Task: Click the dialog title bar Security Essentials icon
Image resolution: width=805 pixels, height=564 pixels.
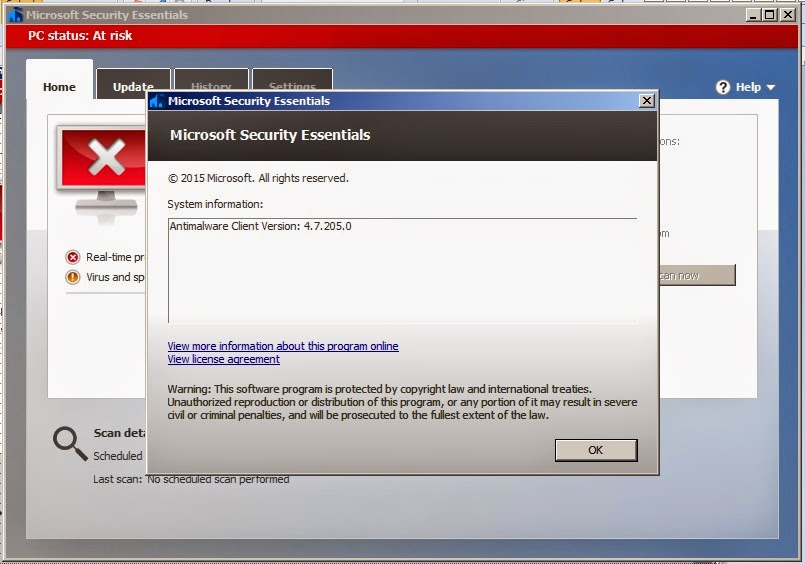Action: coord(156,101)
